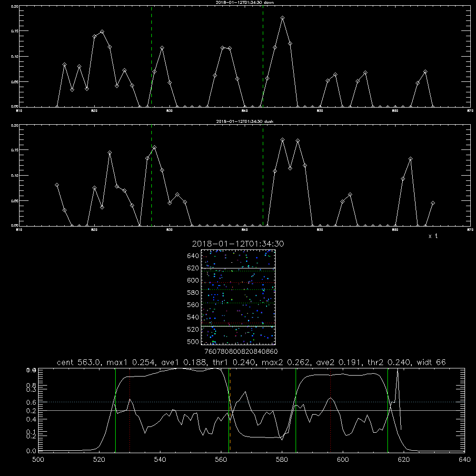Click the 0.0 label on bottom plot y-axis
476x476 pixels.
(31, 451)
